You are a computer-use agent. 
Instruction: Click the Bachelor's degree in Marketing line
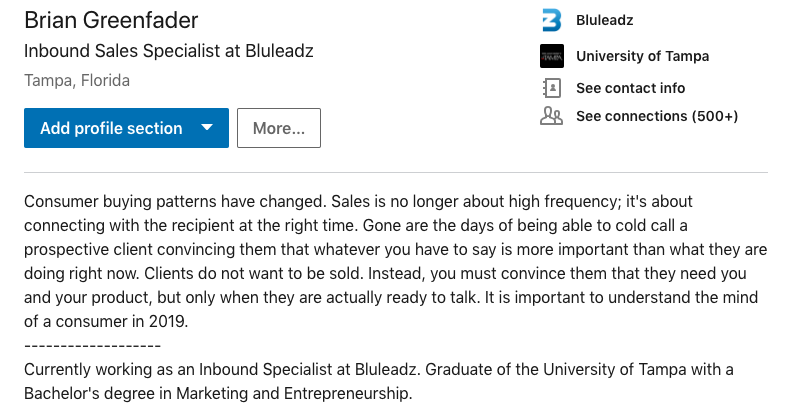pyautogui.click(x=218, y=393)
